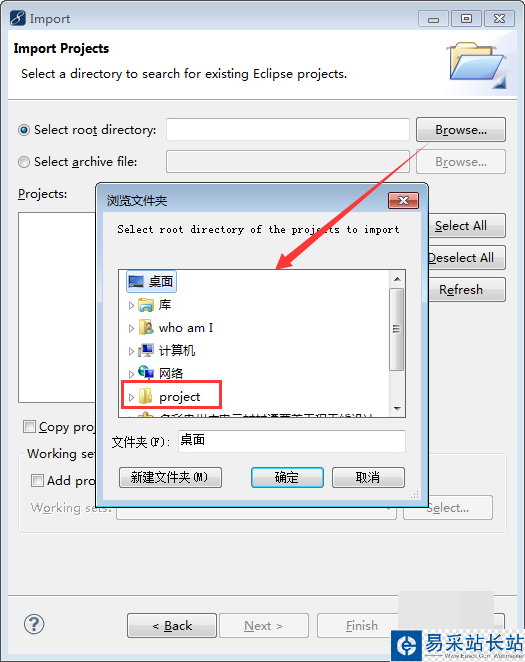Choose the 'Select root directory' radio button
The image size is (525, 662).
[24, 130]
